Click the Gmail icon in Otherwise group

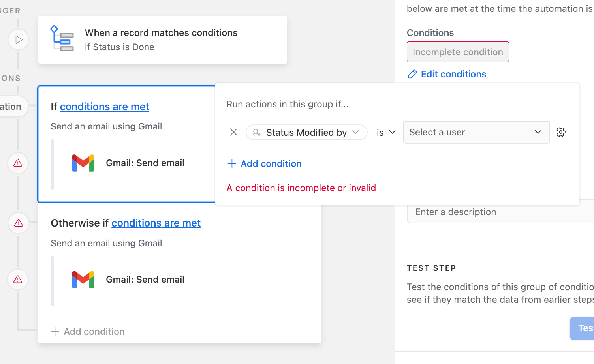tap(83, 280)
